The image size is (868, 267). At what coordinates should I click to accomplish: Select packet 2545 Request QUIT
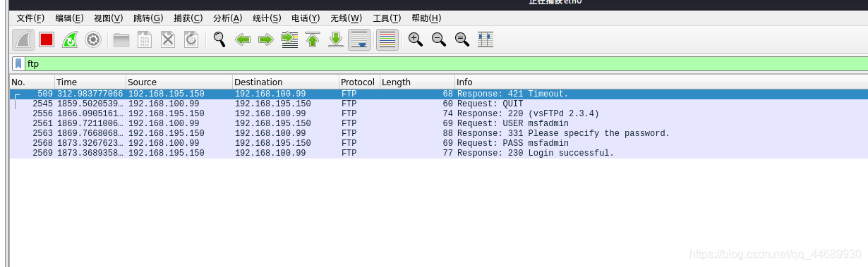pos(438,104)
